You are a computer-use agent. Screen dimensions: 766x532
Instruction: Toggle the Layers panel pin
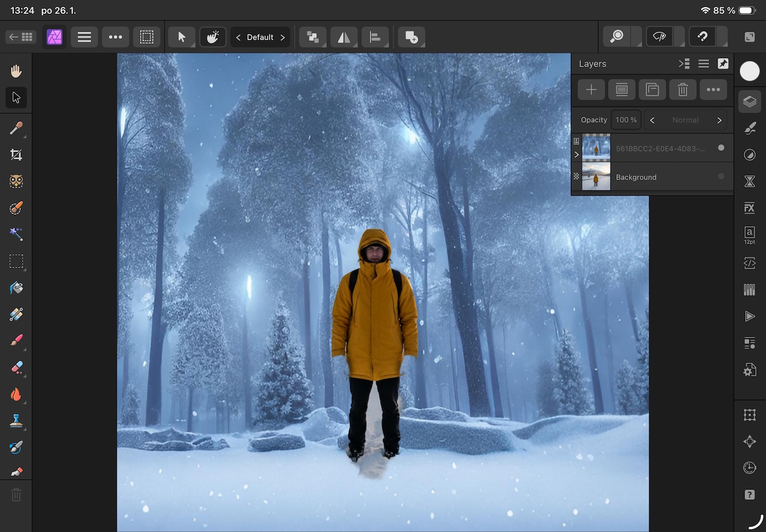(723, 63)
